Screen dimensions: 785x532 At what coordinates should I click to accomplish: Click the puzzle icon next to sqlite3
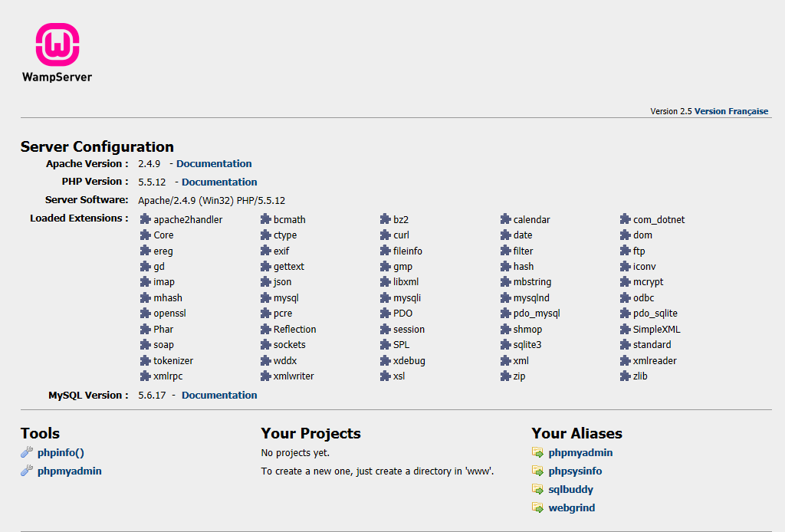[505, 344]
